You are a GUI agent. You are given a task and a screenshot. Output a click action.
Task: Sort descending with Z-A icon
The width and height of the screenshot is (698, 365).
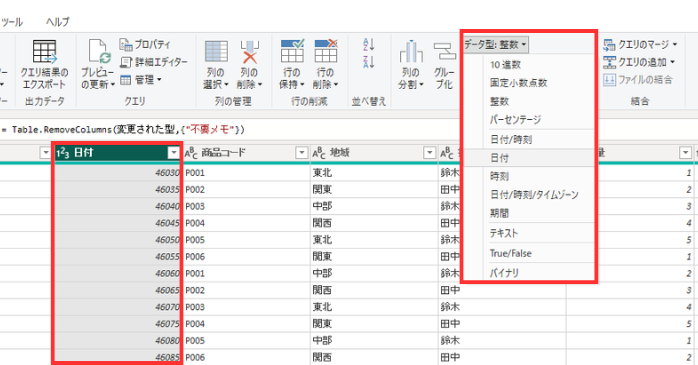(x=369, y=62)
